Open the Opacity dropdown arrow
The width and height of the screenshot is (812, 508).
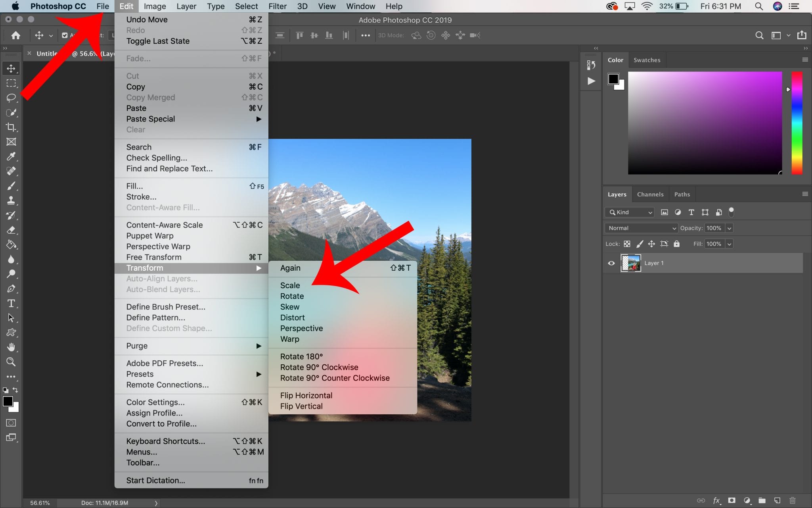click(x=729, y=228)
